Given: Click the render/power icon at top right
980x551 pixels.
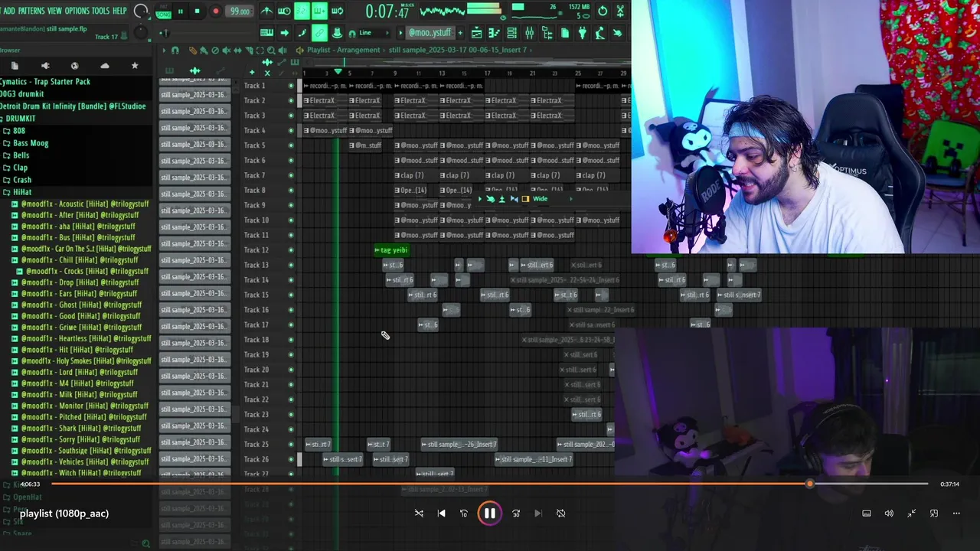Looking at the screenshot, I should pos(603,11).
